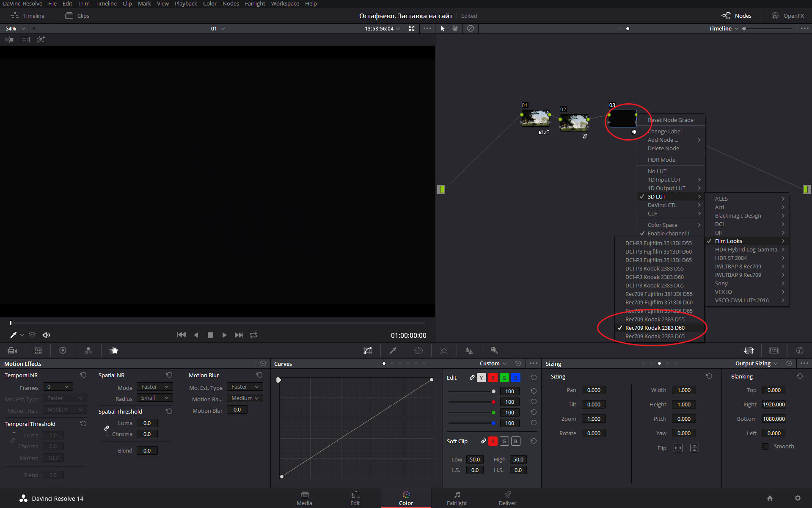The image size is (812, 508).
Task: Expand the Blackmagic Design LUT submenu
Action: pyautogui.click(x=746, y=215)
